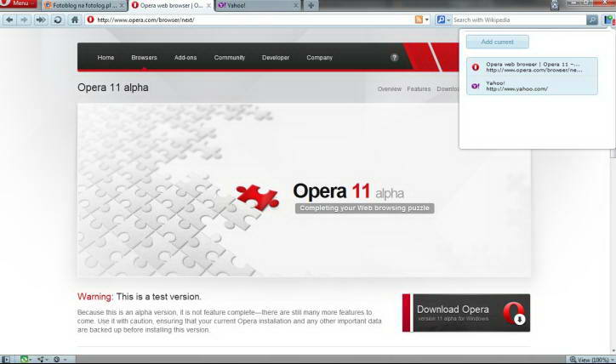Click the Opera Turbo status icon

(x=57, y=359)
